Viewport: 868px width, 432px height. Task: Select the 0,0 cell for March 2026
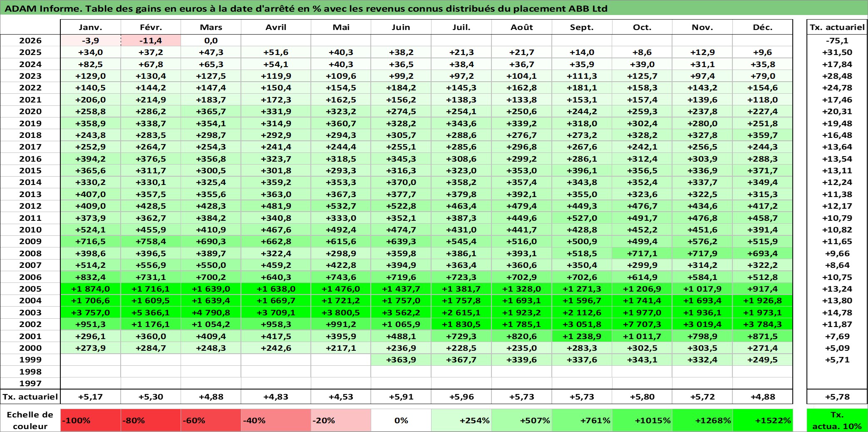coord(211,40)
